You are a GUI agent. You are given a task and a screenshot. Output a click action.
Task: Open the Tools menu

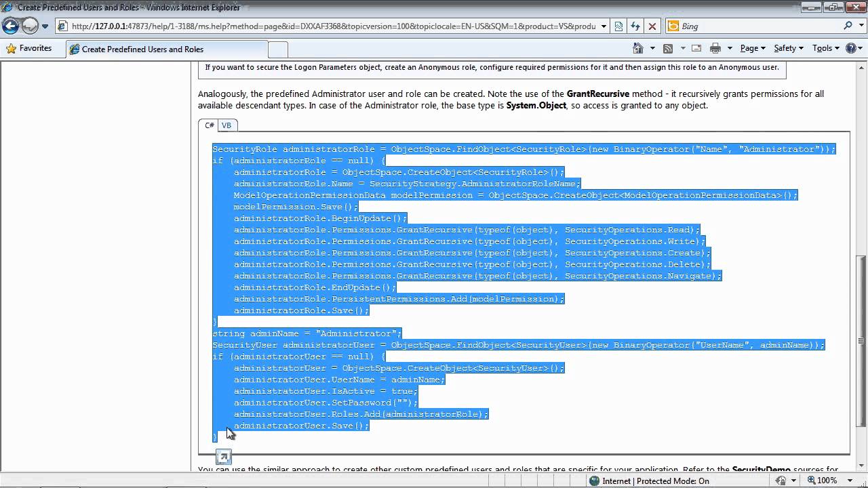point(826,48)
